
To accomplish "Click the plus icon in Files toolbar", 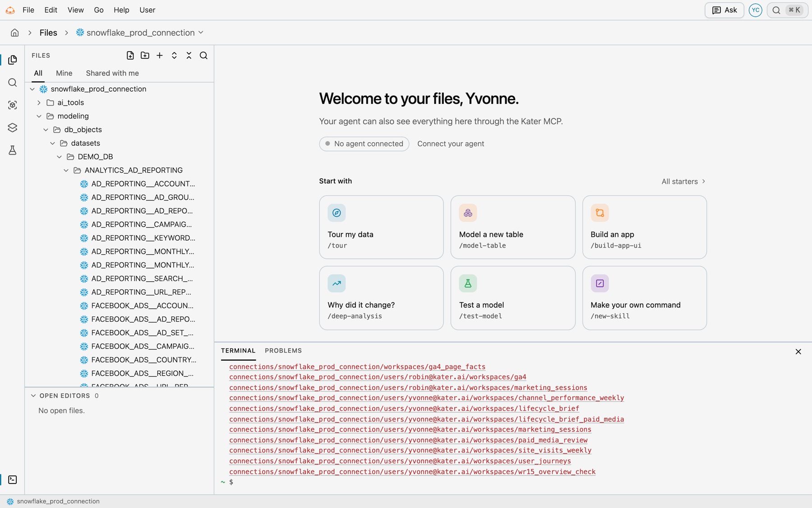I will coord(160,56).
